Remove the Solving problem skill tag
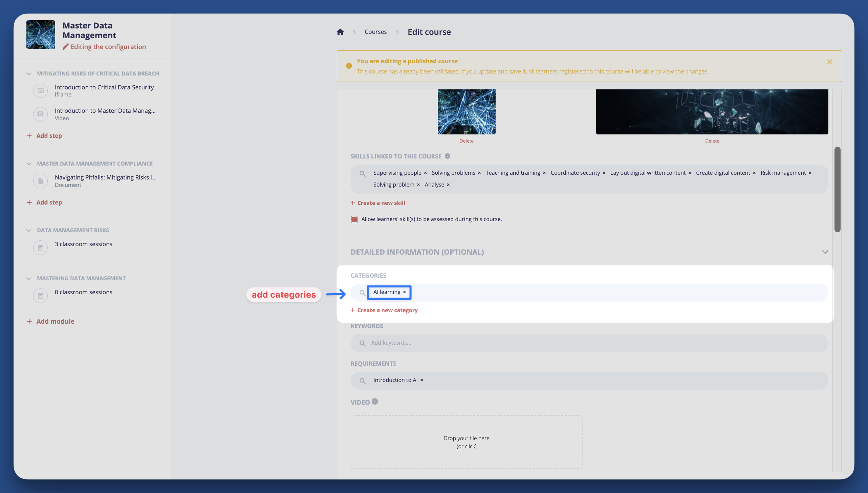The height and width of the screenshot is (493, 868). click(x=418, y=185)
